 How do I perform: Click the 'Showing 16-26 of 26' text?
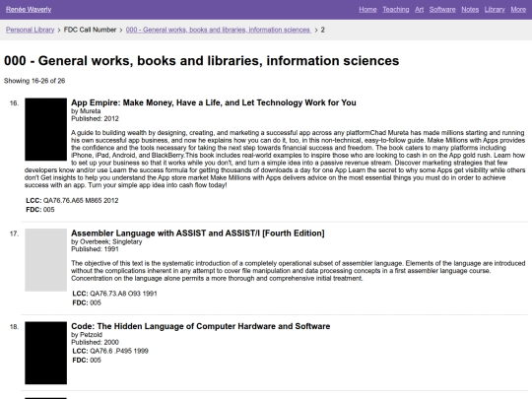[34, 81]
